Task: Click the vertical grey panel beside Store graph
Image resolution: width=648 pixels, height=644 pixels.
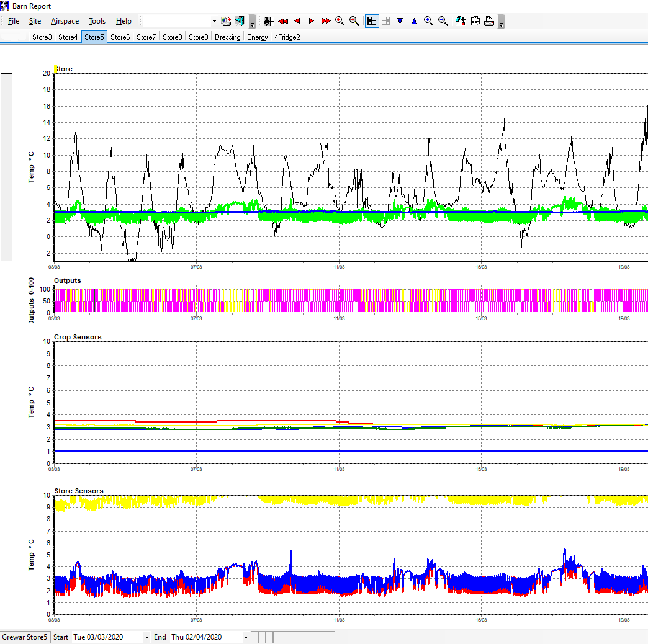Action: click(7, 168)
